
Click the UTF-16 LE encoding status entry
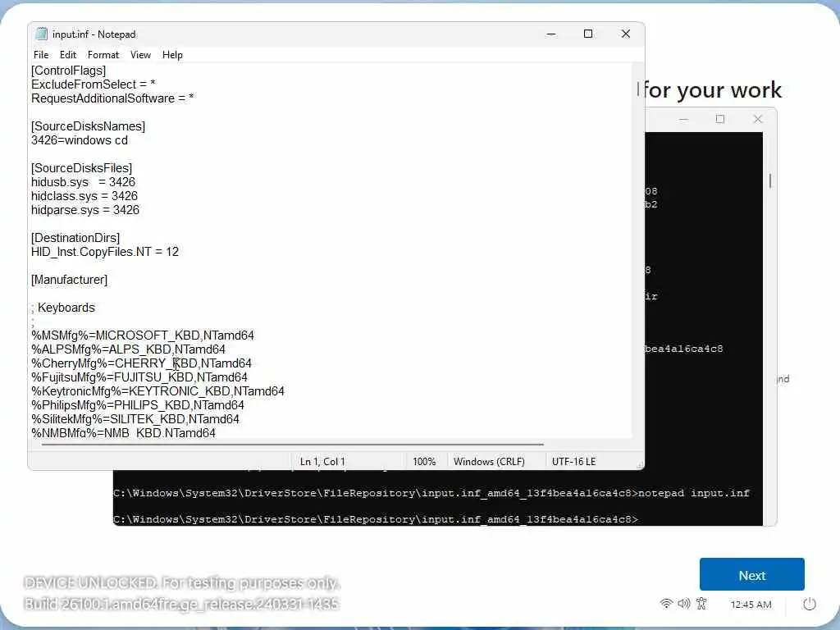point(573,461)
